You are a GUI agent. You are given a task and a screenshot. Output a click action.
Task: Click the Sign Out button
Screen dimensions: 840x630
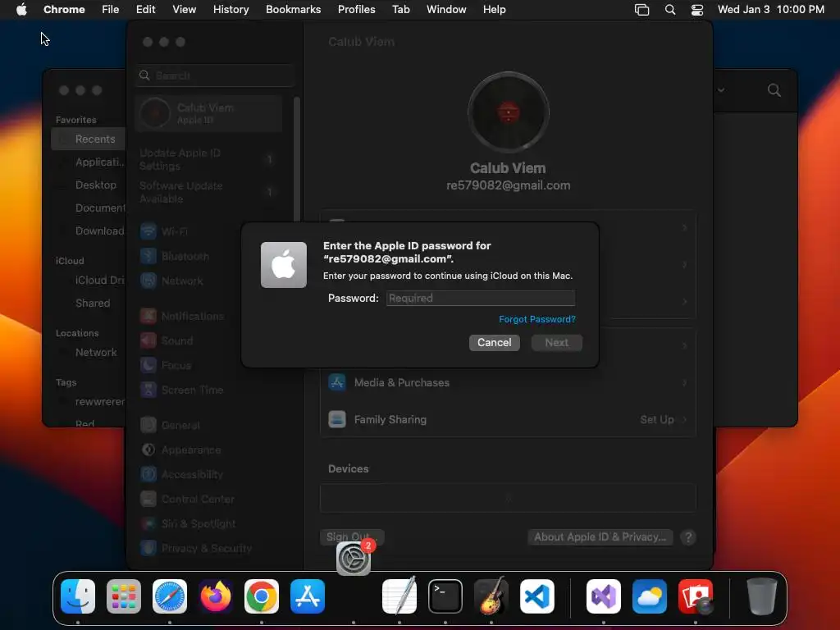(352, 536)
